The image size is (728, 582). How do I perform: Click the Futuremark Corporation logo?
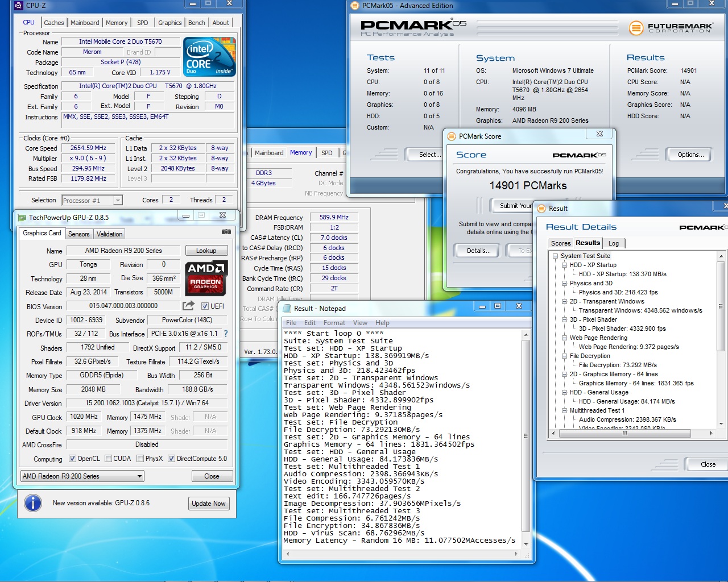click(671, 27)
